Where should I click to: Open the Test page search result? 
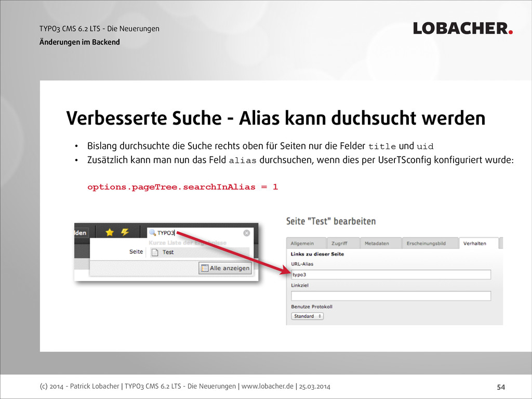click(199, 252)
